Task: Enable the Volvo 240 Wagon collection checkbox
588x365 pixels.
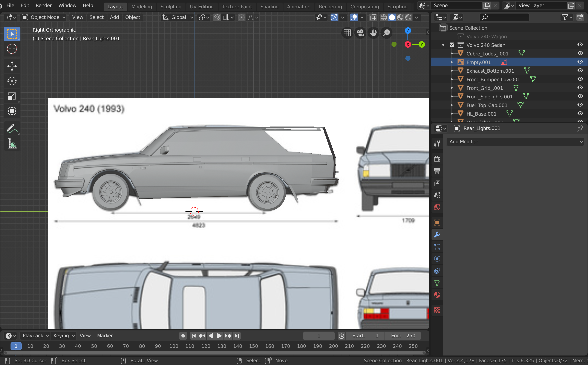Action: pos(452,36)
